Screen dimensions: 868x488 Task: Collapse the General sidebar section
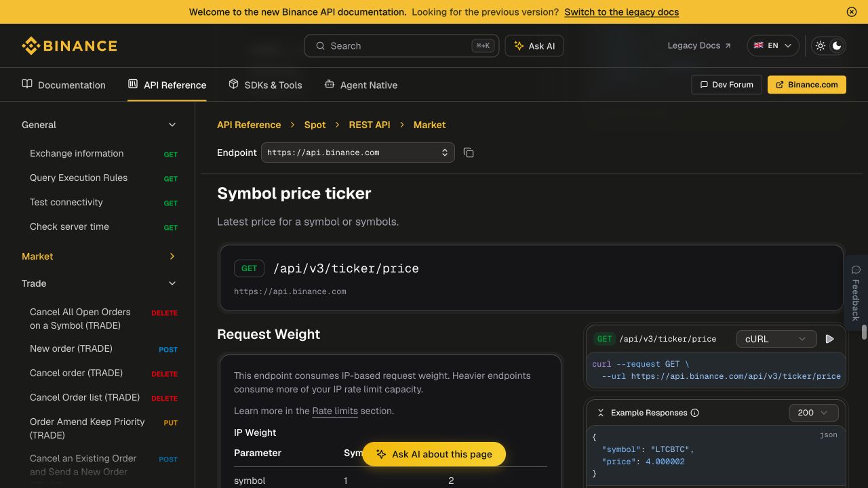point(172,125)
